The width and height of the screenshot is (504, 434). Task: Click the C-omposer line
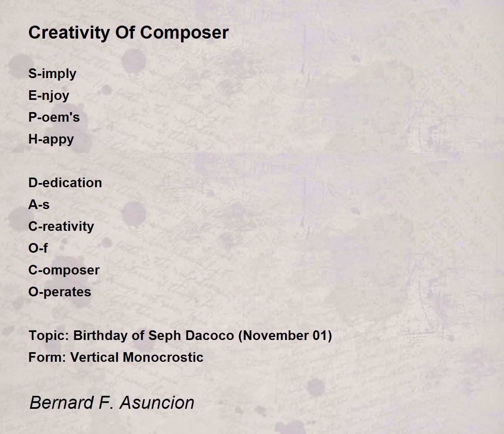pyautogui.click(x=64, y=270)
